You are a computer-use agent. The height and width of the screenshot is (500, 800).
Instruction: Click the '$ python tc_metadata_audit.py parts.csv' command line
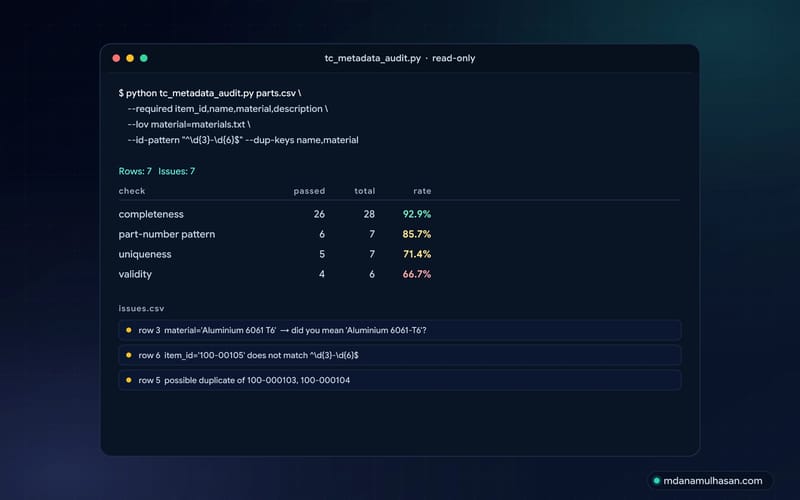coord(210,93)
